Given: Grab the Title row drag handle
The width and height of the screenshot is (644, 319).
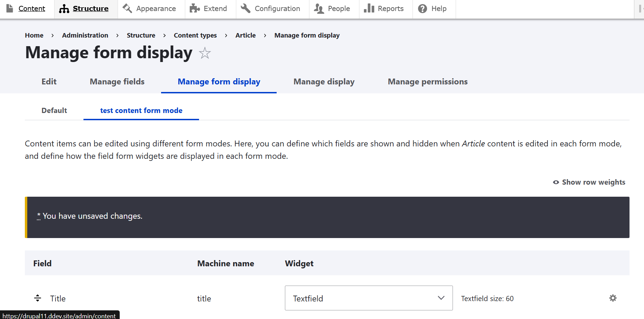Looking at the screenshot, I should (x=38, y=298).
